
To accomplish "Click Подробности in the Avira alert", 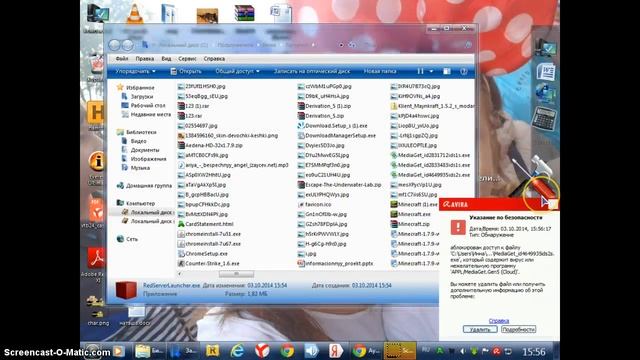I will pyautogui.click(x=518, y=329).
